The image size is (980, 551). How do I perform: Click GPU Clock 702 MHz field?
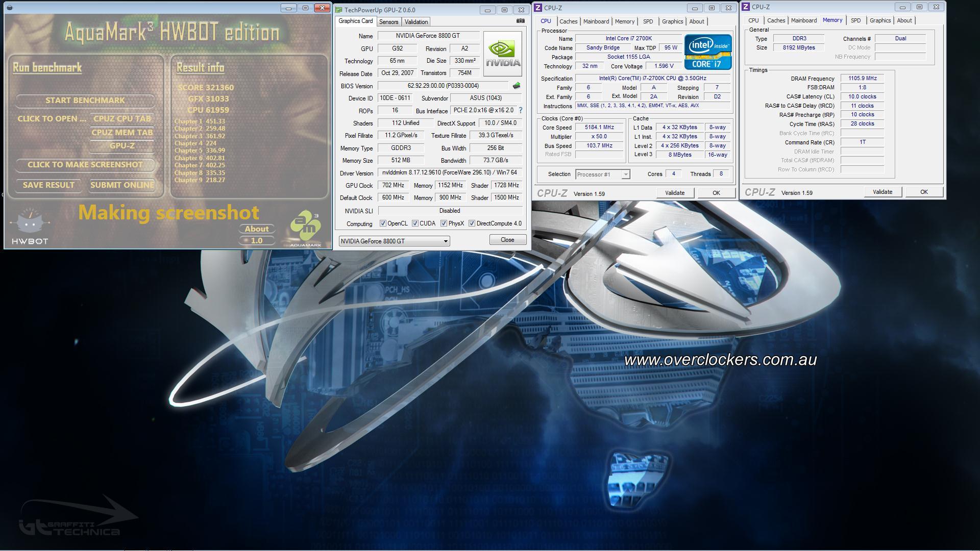tap(393, 185)
